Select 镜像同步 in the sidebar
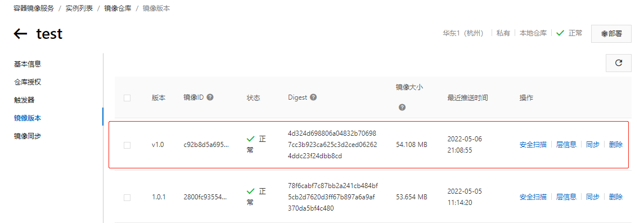 coord(28,136)
